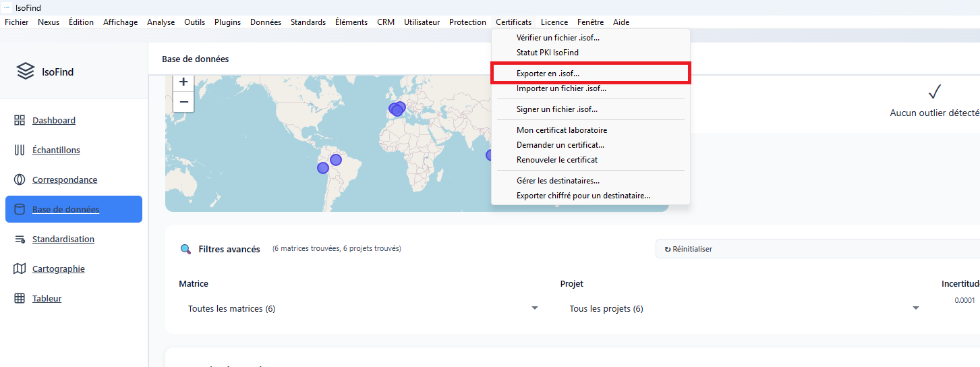Click the Standardisation list icon
This screenshot has width=980, height=367.
[20, 239]
